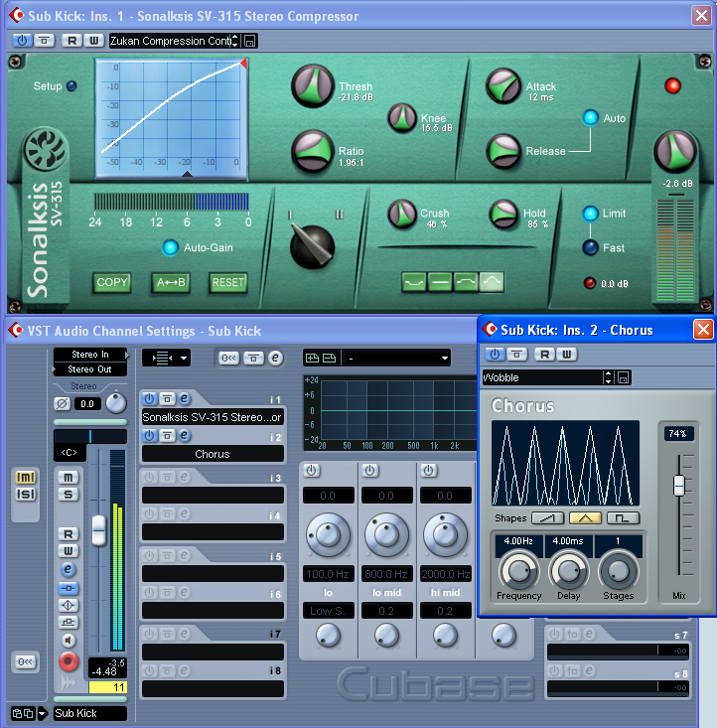Image resolution: width=717 pixels, height=728 pixels.
Task: Open the Wobble preset selector
Action: point(547,377)
